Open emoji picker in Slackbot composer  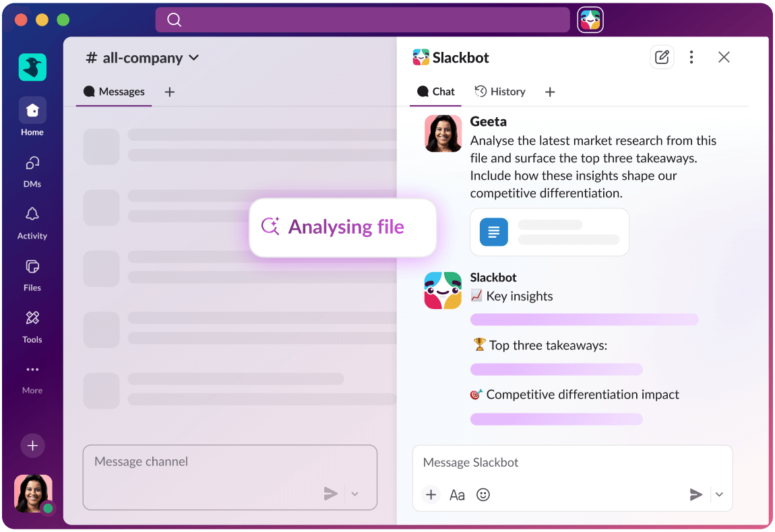click(483, 495)
